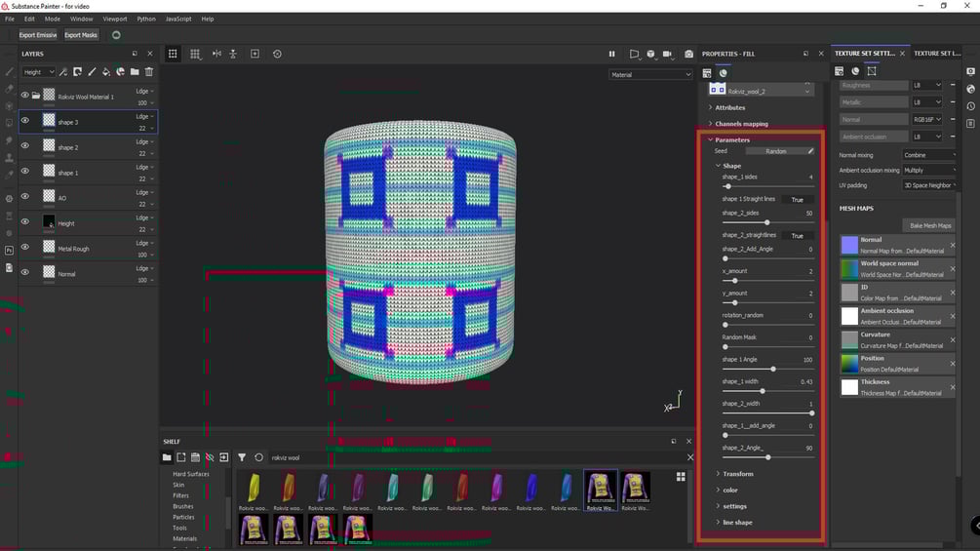Click the Export Masks button

coord(81,35)
